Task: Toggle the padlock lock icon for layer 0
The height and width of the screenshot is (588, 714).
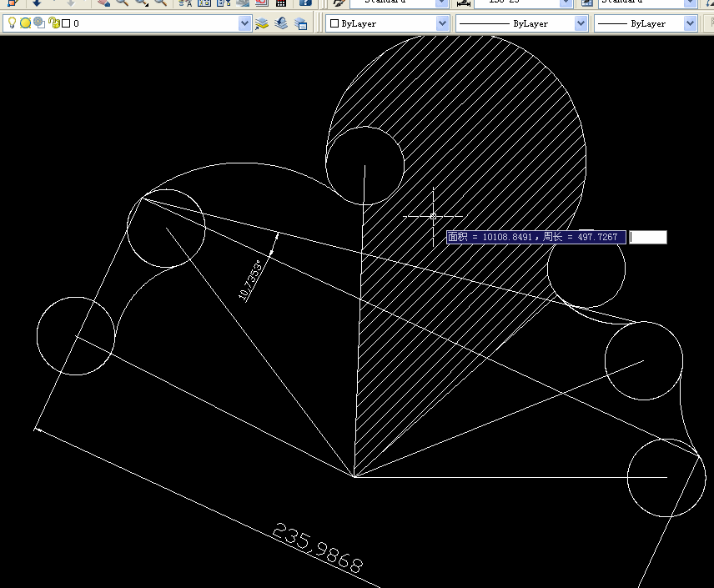Action: [53, 23]
